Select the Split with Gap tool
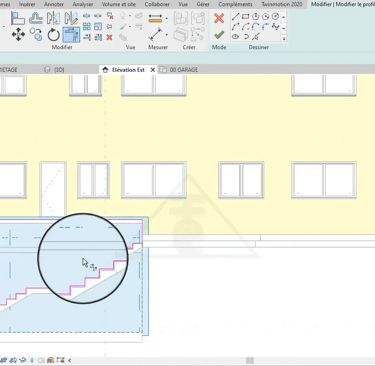375x366 pixels. [98, 16]
